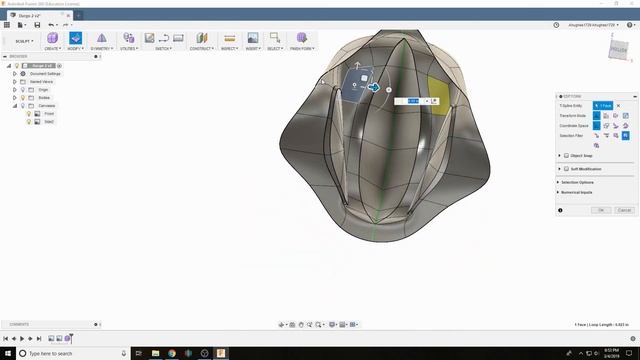
Task: Open the CONSTRUCT menu
Action: coord(202,49)
